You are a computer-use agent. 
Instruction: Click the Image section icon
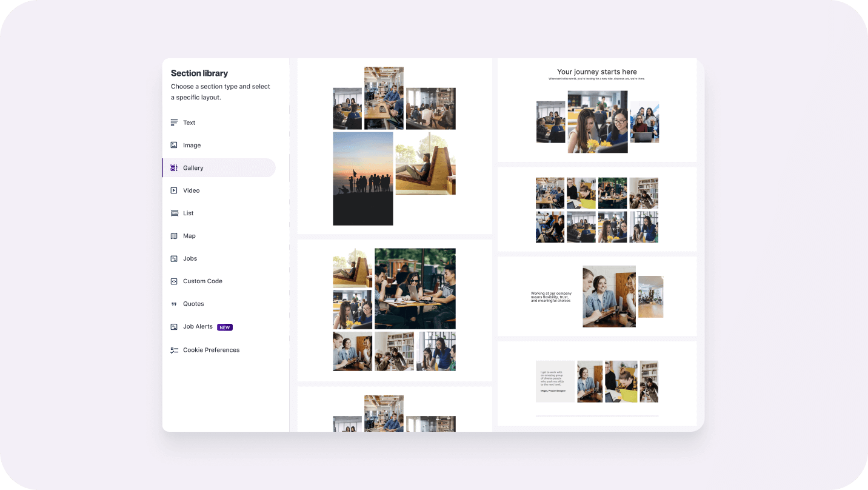174,145
